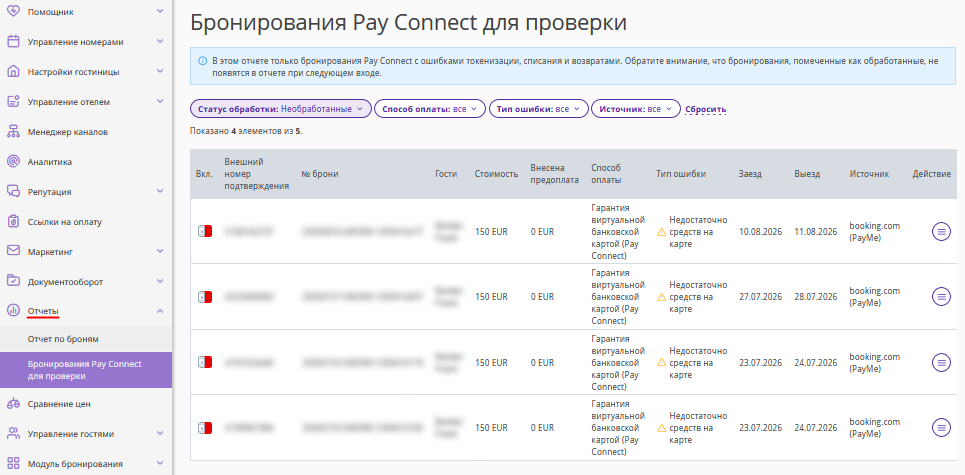Open the Статус обработки filter dropdown
Viewport: 965px width, 475px height.
281,109
